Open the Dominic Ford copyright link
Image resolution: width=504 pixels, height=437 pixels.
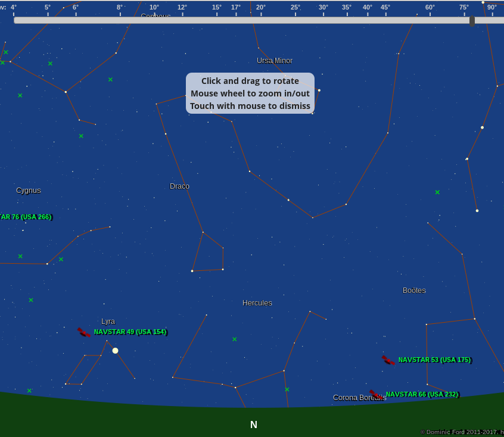coord(462,432)
